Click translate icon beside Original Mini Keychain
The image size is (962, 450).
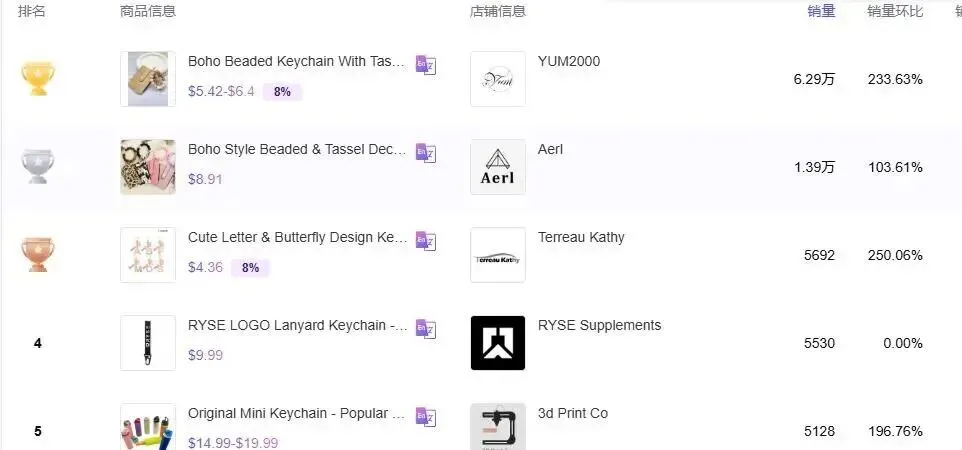426,417
